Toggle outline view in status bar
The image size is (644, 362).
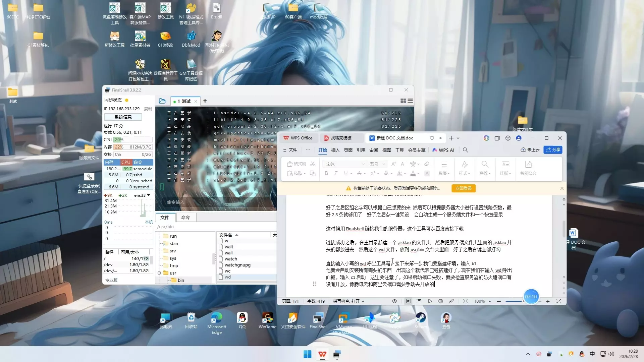click(x=419, y=301)
